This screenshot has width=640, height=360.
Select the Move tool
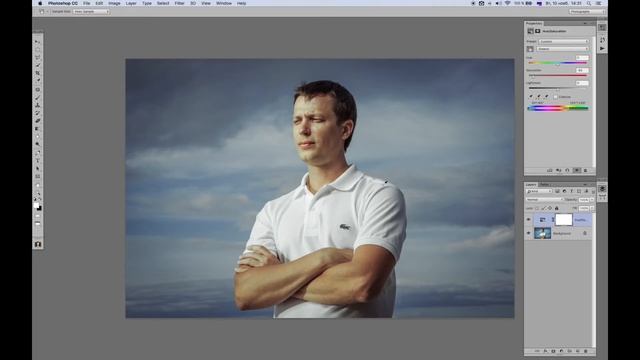(x=38, y=42)
